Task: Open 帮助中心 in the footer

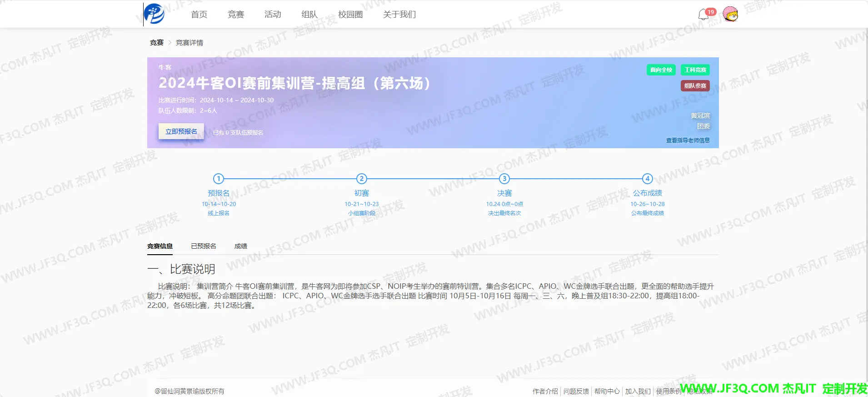Action: coord(607,391)
